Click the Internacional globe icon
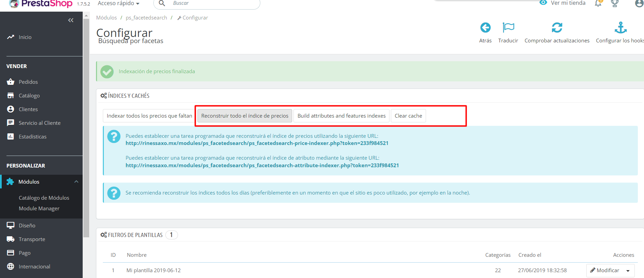 (x=11, y=266)
